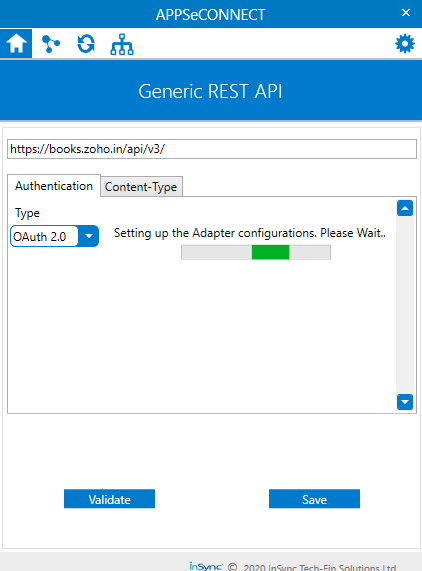The height and width of the screenshot is (571, 422).
Task: Click the 'Type' label text
Action: point(27,213)
